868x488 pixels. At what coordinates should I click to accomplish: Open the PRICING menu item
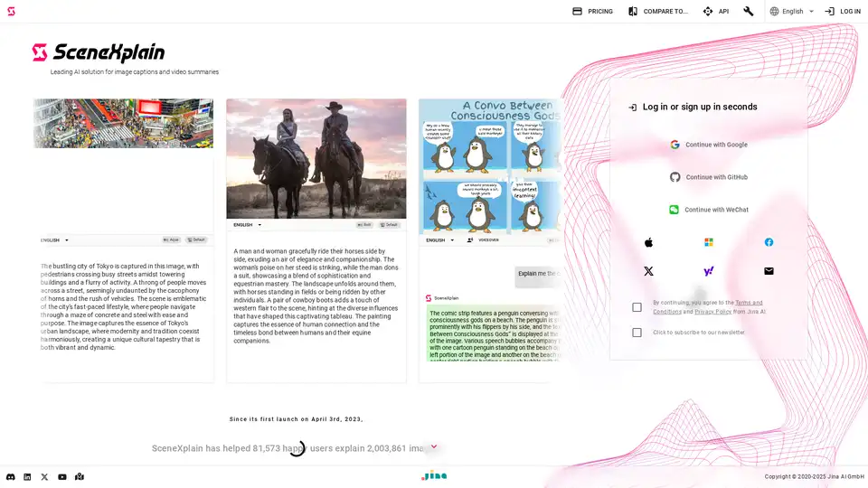592,12
